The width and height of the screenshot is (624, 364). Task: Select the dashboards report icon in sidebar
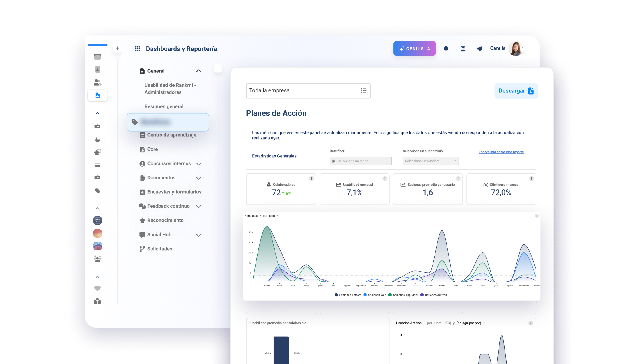click(x=98, y=95)
